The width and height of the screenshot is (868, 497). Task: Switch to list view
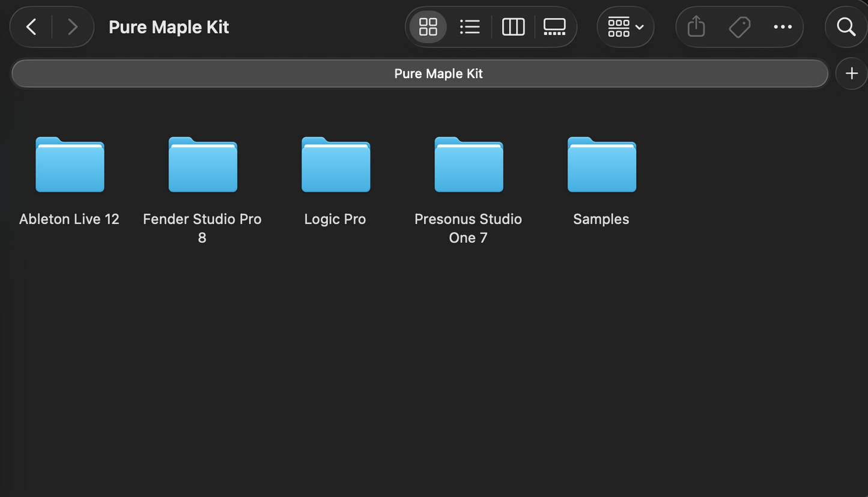point(470,27)
